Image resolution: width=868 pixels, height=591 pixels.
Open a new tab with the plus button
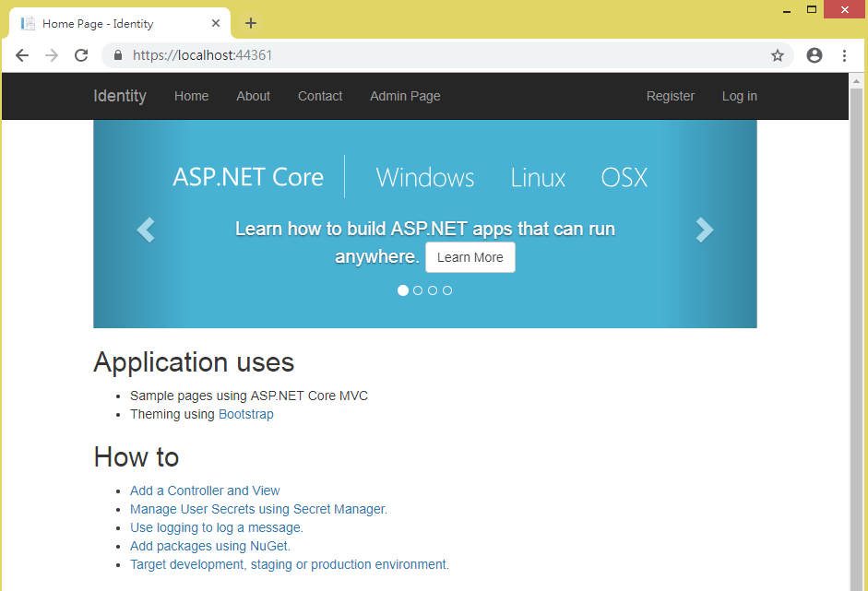tap(251, 23)
